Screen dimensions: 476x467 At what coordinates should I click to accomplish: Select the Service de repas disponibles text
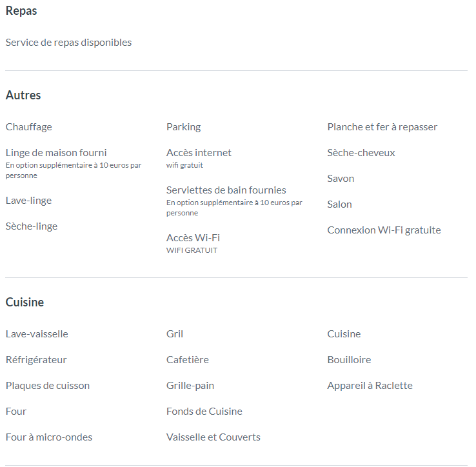click(x=68, y=43)
